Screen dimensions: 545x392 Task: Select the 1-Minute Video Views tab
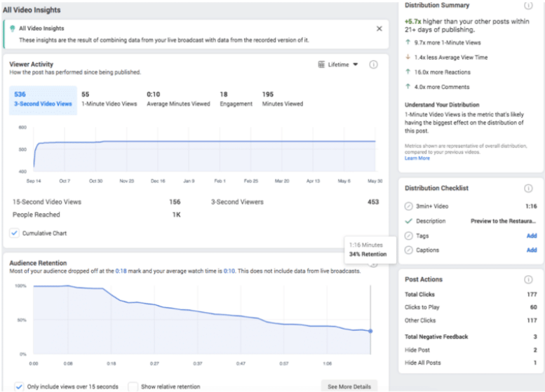[109, 99]
